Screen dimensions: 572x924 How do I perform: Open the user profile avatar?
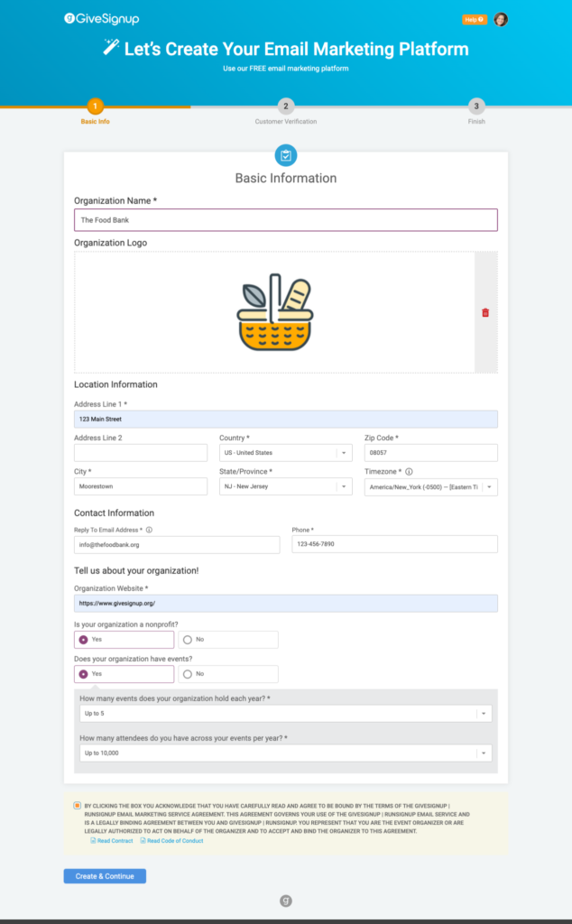coord(501,20)
